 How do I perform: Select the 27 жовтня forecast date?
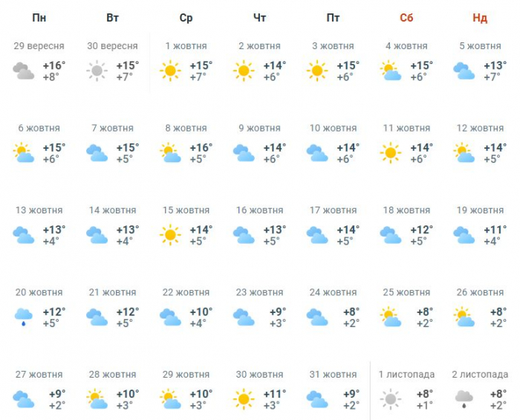pyautogui.click(x=39, y=375)
